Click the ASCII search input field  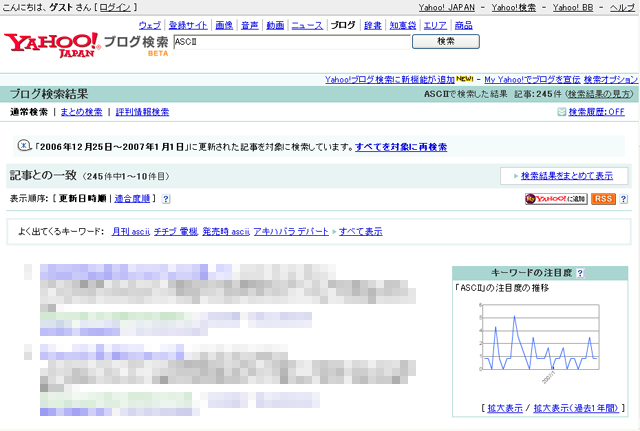pos(290,42)
